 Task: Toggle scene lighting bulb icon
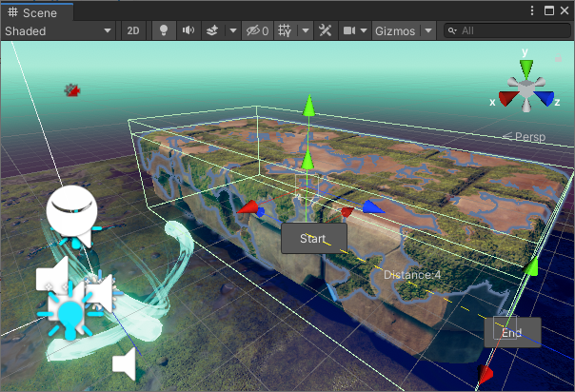(164, 30)
